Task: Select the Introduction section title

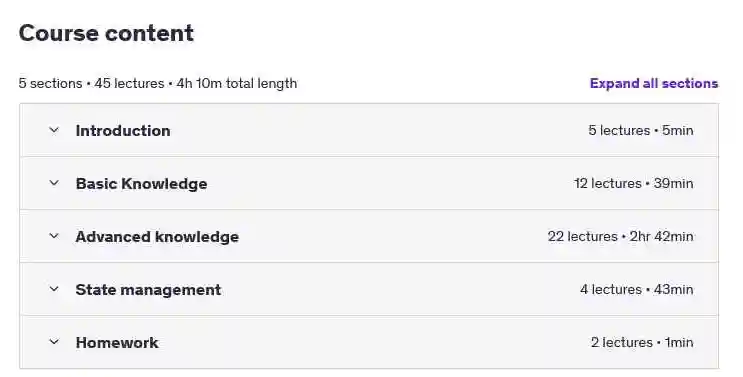Action: point(123,131)
